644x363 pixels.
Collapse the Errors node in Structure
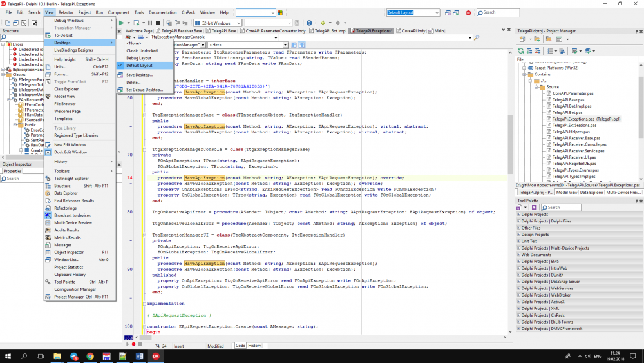pyautogui.click(x=3, y=44)
